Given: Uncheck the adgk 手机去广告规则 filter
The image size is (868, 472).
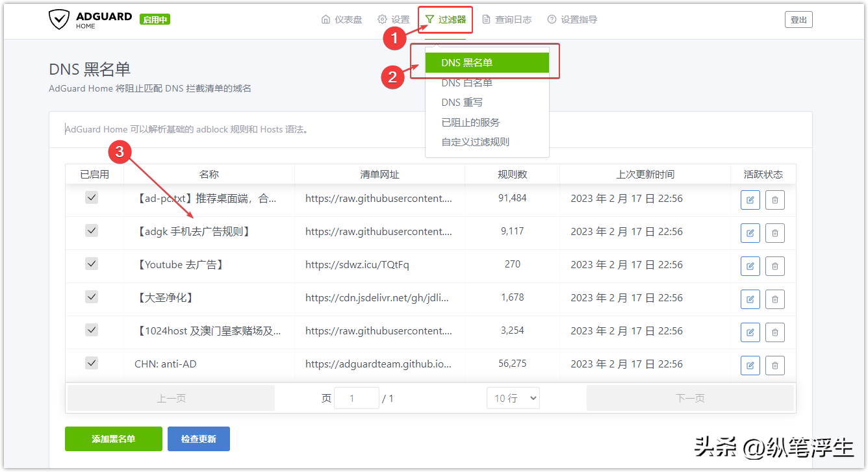Looking at the screenshot, I should click(x=92, y=230).
